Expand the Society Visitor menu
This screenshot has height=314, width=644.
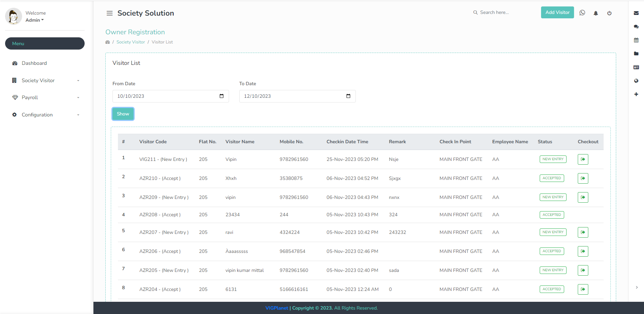tap(45, 80)
